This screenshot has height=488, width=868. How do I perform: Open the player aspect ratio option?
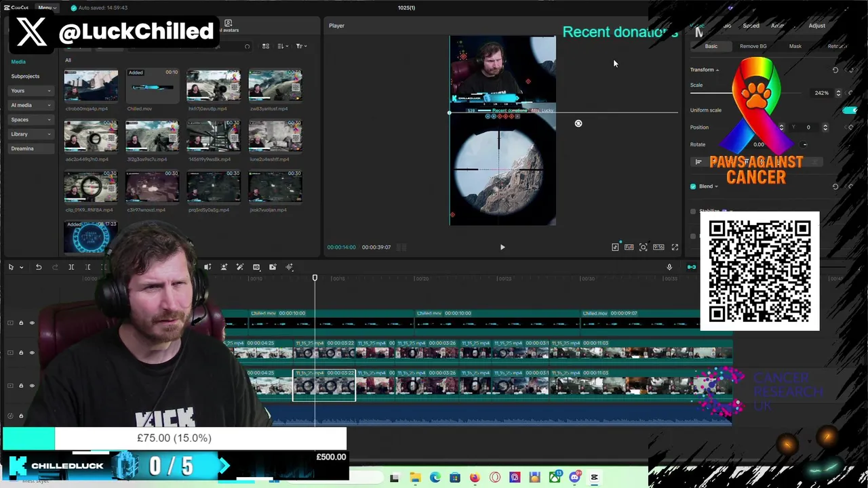click(658, 247)
